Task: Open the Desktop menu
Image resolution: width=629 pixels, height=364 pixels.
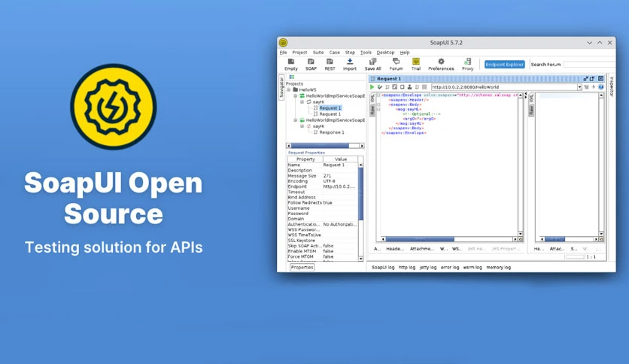Action: [385, 53]
